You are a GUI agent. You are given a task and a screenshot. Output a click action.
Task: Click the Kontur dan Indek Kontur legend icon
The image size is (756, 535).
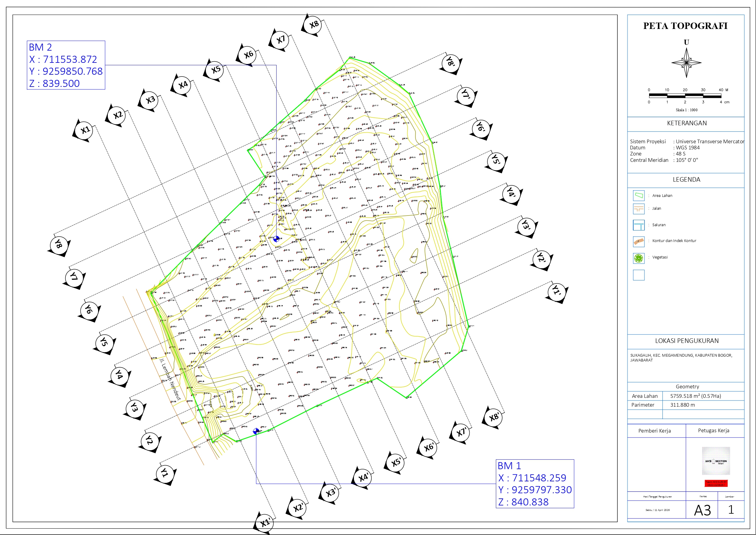tap(638, 241)
